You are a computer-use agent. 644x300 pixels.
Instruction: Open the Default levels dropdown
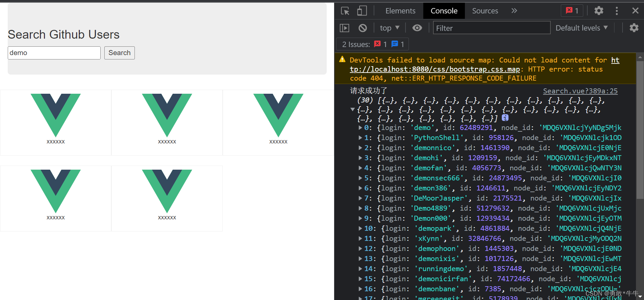(582, 28)
